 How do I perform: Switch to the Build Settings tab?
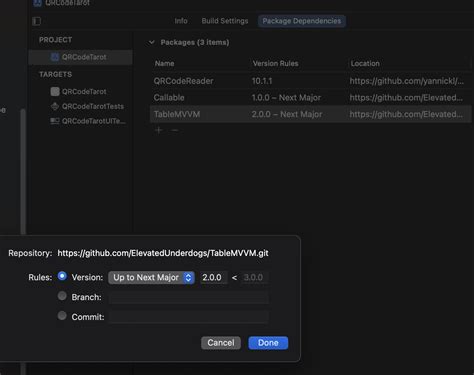(225, 21)
